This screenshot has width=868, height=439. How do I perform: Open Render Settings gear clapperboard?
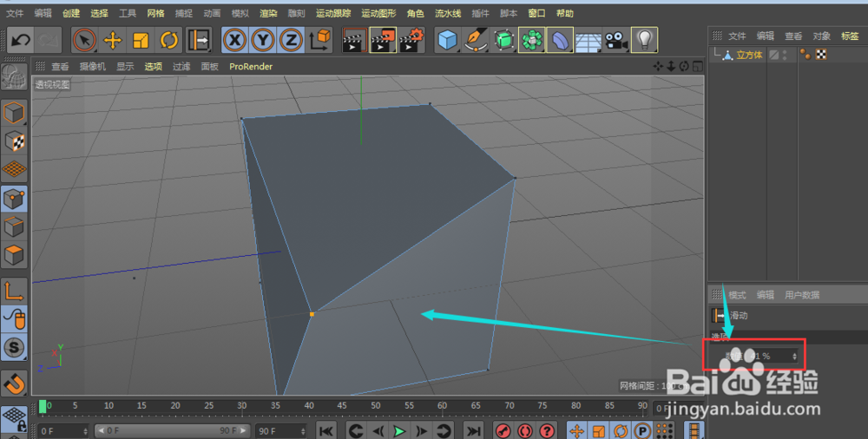point(411,40)
